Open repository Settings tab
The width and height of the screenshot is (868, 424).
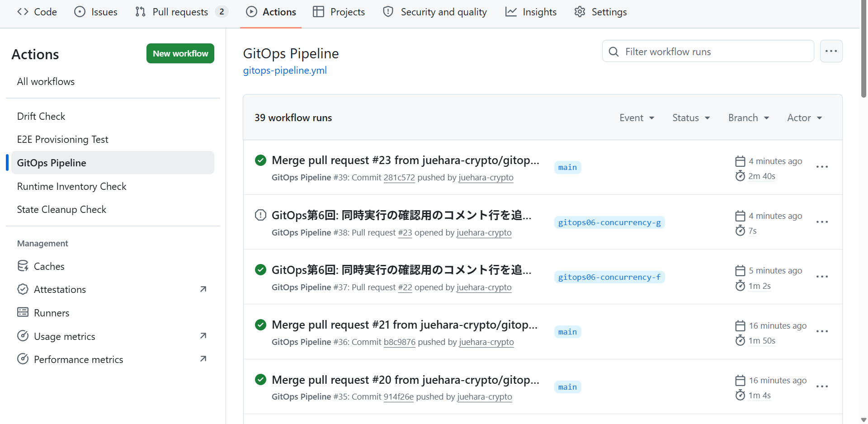point(600,12)
